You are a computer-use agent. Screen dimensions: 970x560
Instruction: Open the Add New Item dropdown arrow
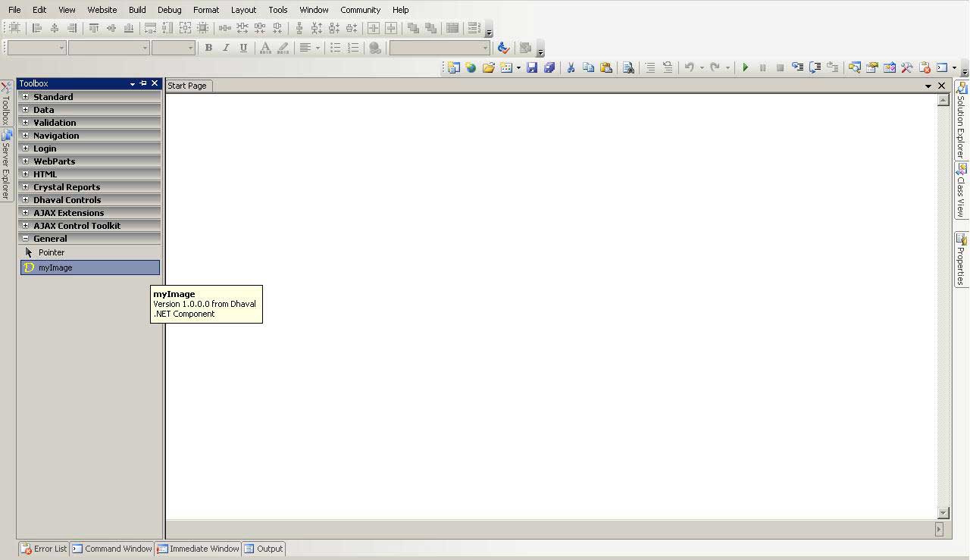point(518,67)
